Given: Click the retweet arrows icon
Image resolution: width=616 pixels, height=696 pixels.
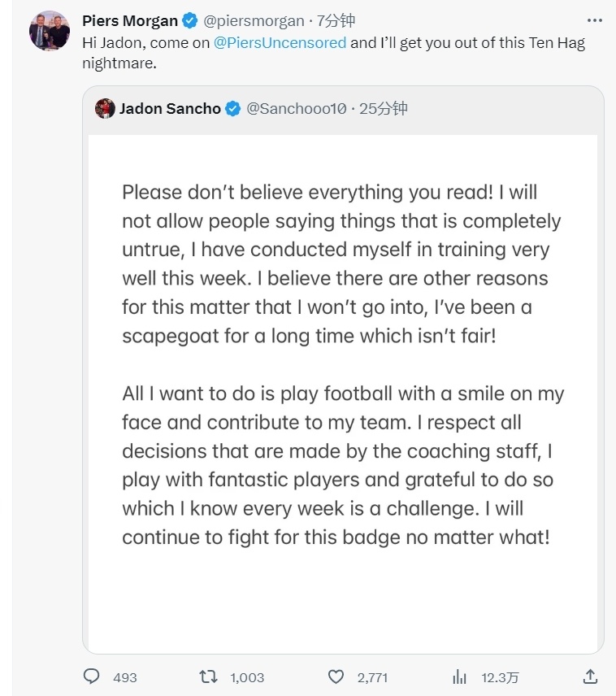Looking at the screenshot, I should point(209,676).
